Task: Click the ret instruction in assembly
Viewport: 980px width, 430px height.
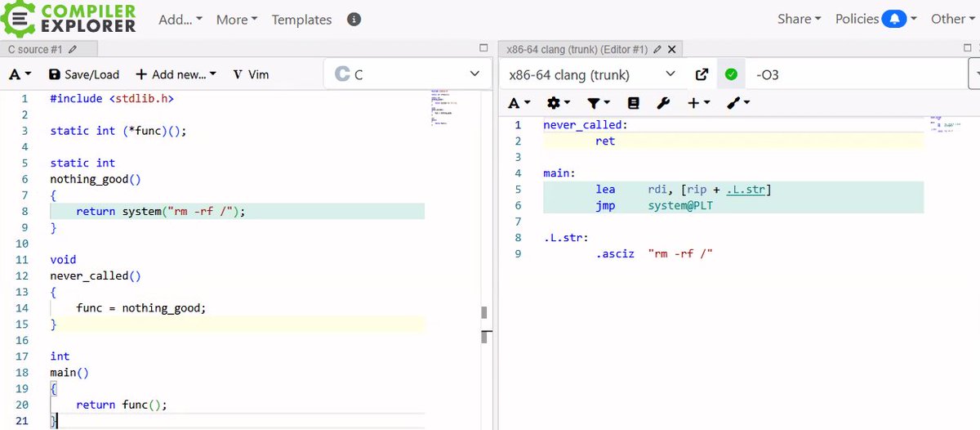Action: (x=605, y=141)
